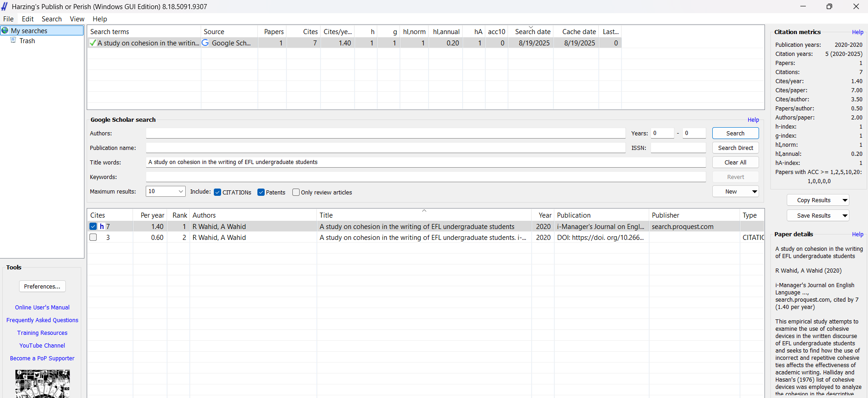Select Trash in the tree
Viewport: 868px width, 398px height.
[x=27, y=40]
